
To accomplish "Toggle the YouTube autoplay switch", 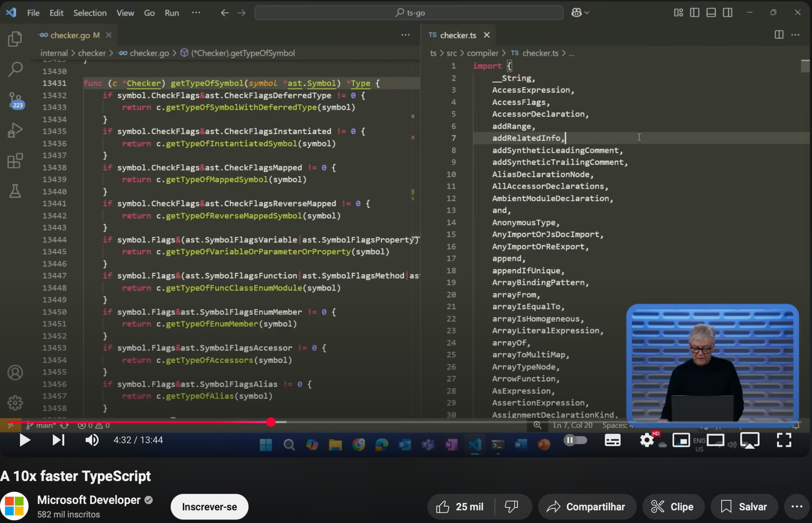I will 575,440.
